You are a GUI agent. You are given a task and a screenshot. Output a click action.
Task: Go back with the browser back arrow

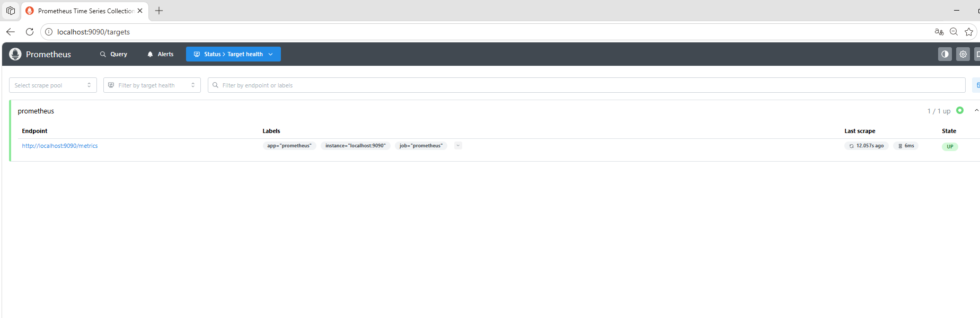point(11,32)
